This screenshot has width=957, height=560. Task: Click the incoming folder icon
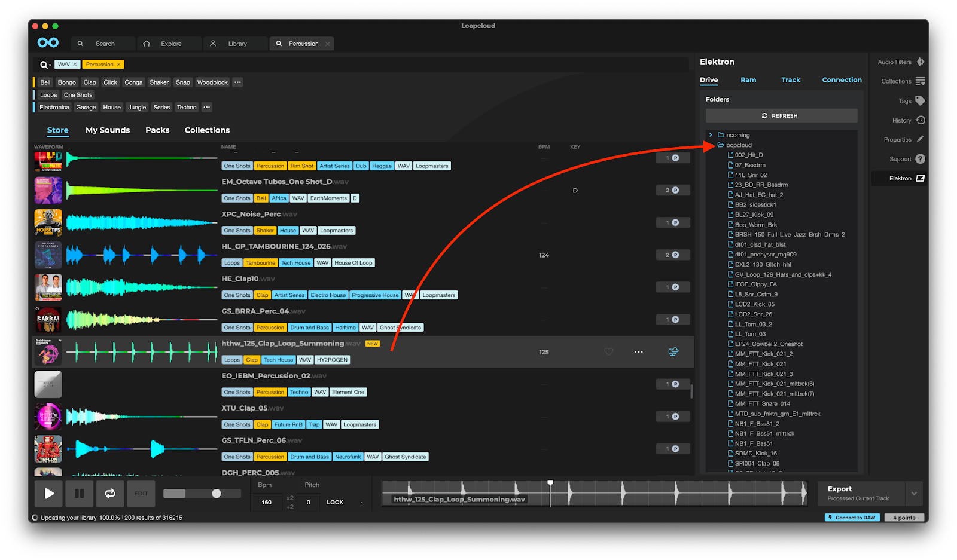click(x=721, y=135)
